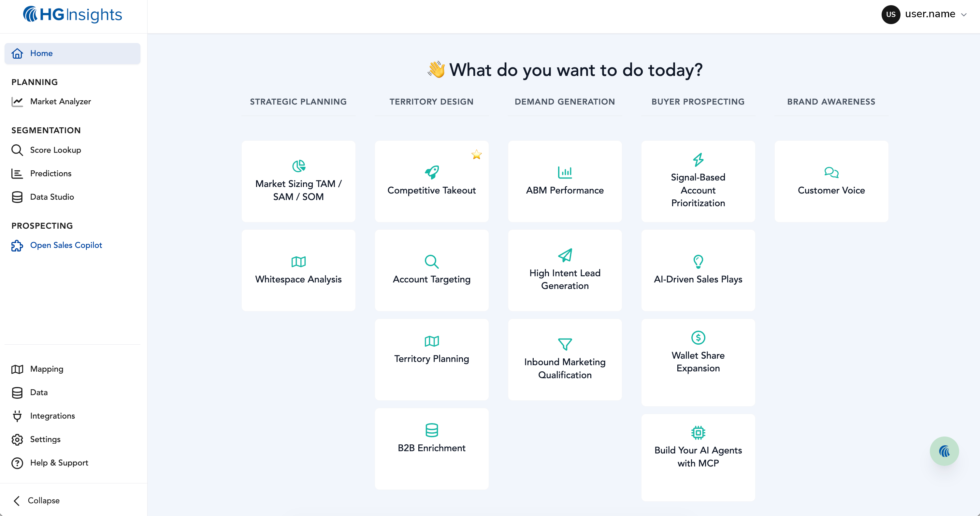Image resolution: width=980 pixels, height=516 pixels.
Task: Open the Whitespace Analysis card
Action: [298, 270]
